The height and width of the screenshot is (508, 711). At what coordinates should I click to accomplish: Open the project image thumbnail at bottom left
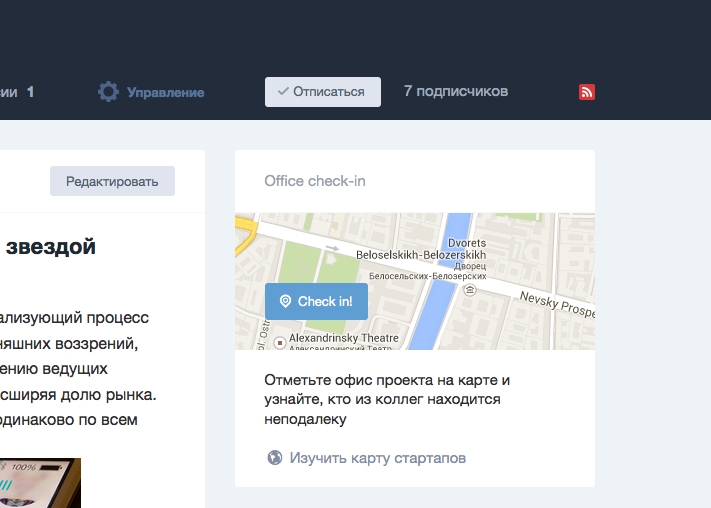click(40, 483)
